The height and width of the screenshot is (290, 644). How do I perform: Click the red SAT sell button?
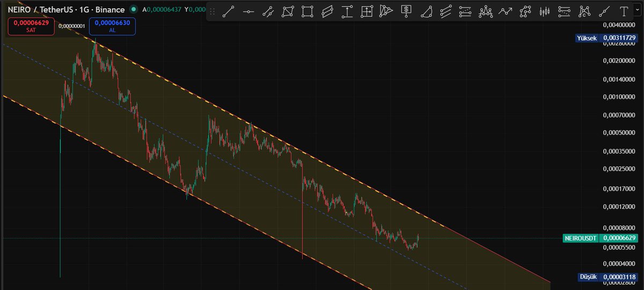(x=31, y=27)
